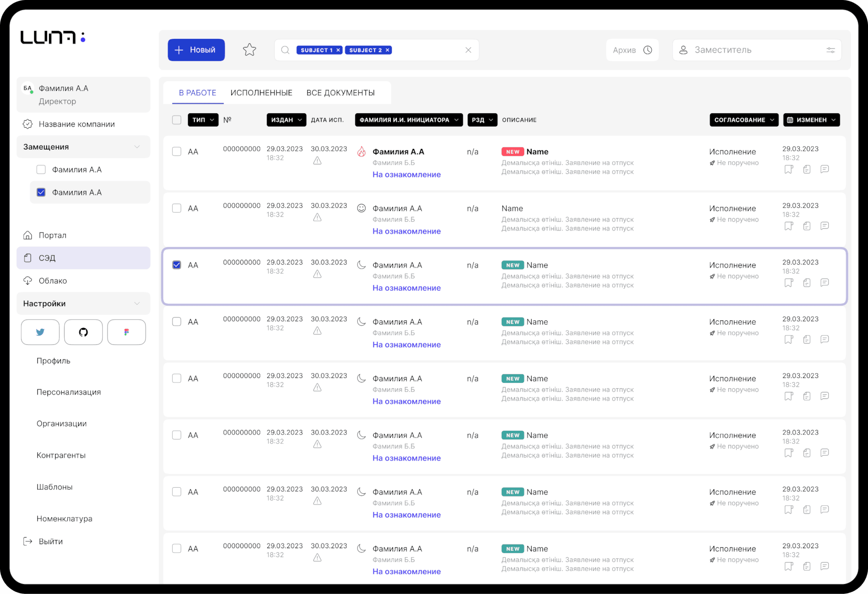
Task: Click На ознакомление link in first row
Action: click(406, 175)
